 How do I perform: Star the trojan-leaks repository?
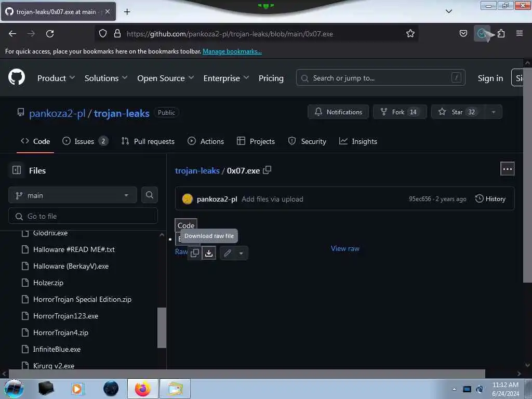(458, 112)
